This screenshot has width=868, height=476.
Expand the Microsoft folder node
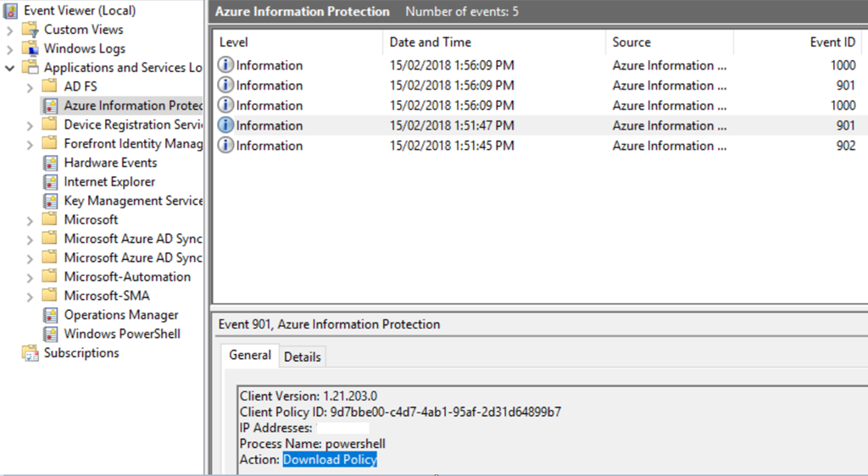(x=30, y=220)
